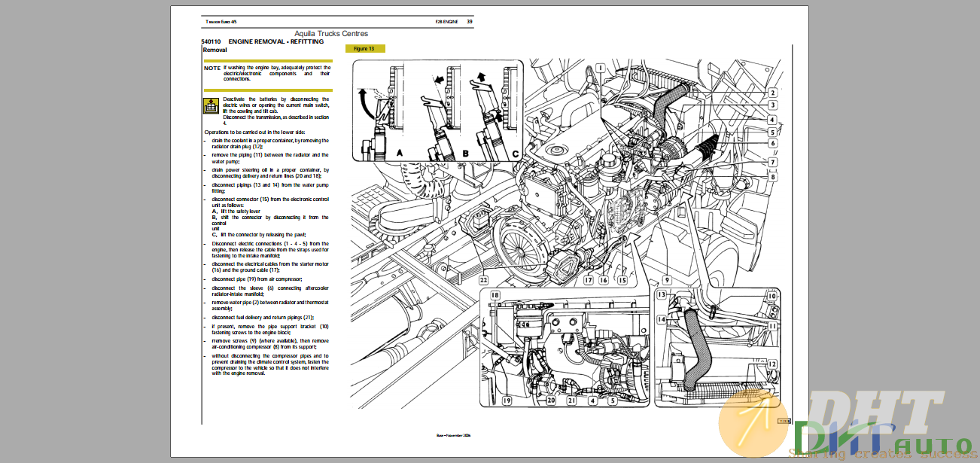Select the yellow 'Figure 13' label
Image resolution: width=980 pixels, height=463 pixels.
pyautogui.click(x=364, y=49)
